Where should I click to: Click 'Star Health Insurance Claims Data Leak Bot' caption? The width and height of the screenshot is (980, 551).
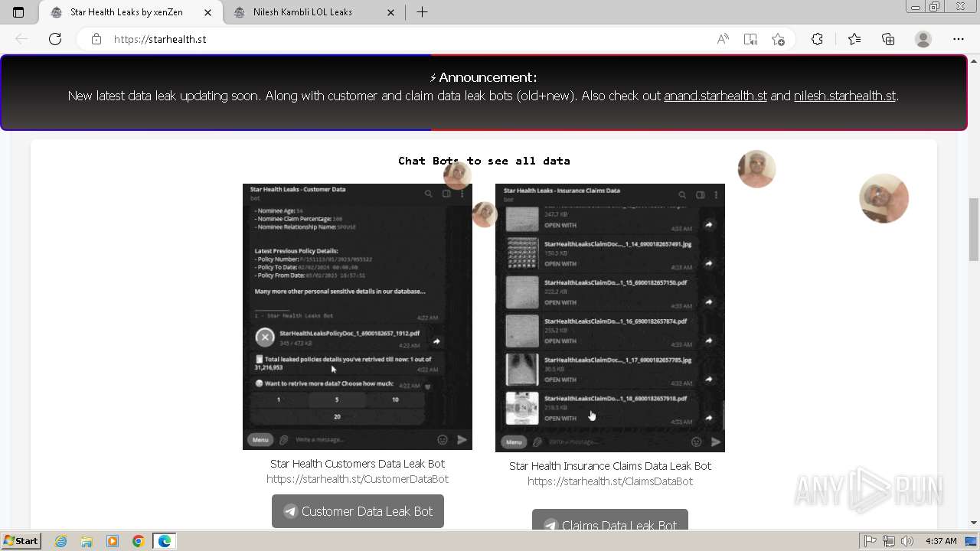(610, 466)
